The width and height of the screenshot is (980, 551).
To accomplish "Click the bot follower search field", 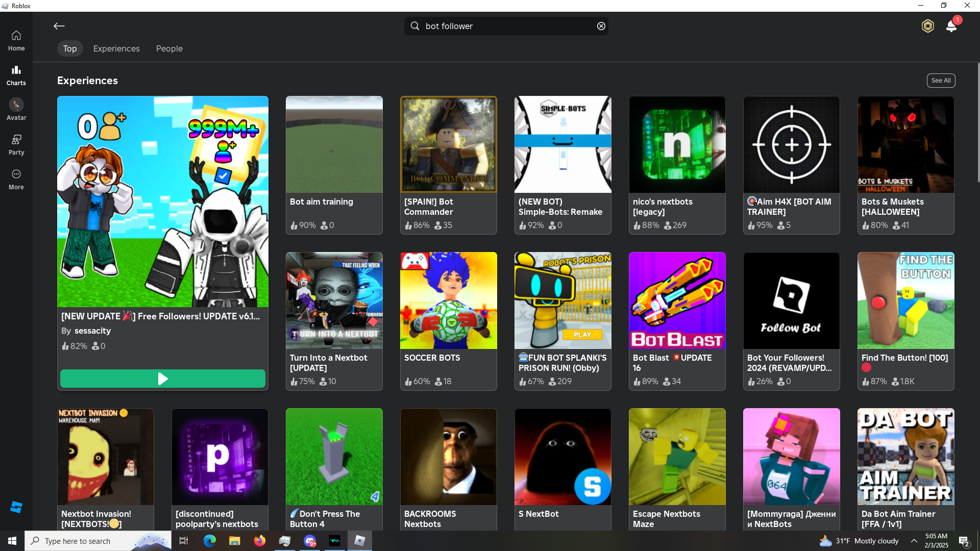I will coord(505,26).
